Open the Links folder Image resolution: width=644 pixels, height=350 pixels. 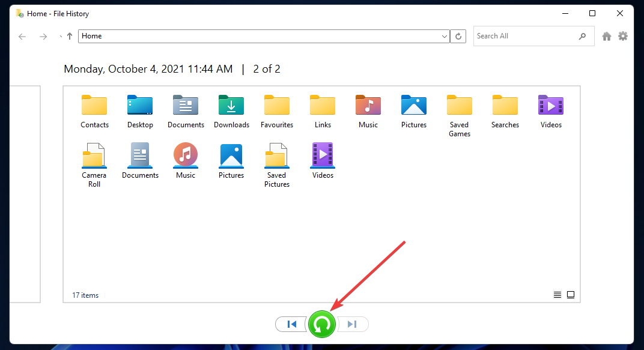(323, 112)
